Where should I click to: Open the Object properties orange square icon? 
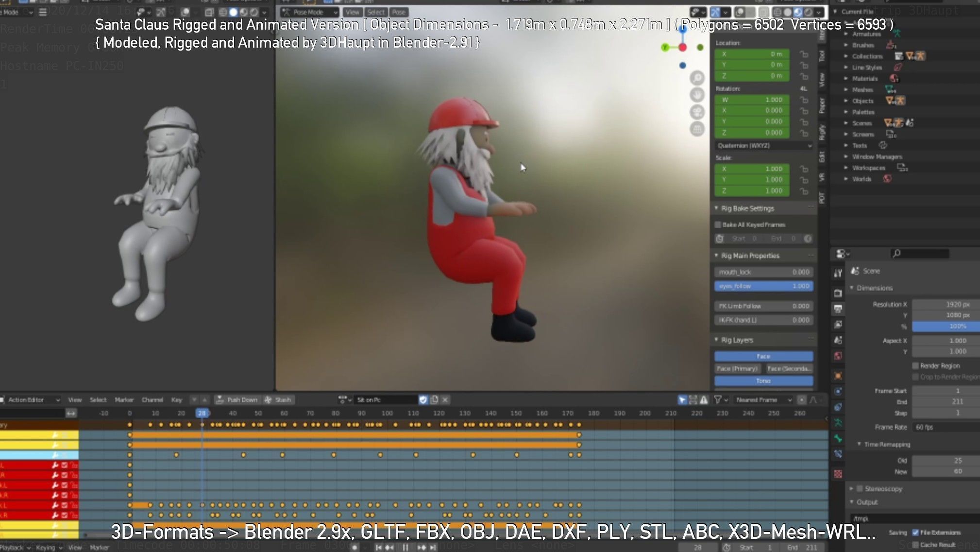pyautogui.click(x=838, y=376)
